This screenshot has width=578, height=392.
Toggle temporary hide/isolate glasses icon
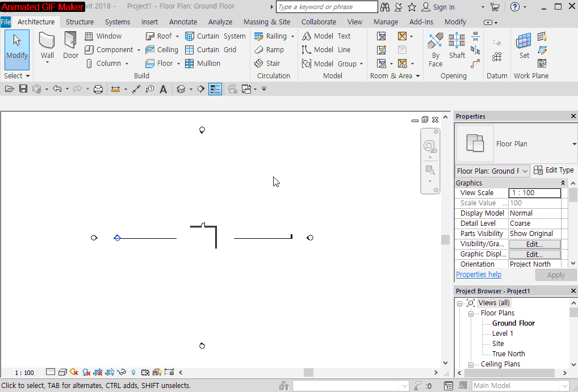pyautogui.click(x=122, y=372)
